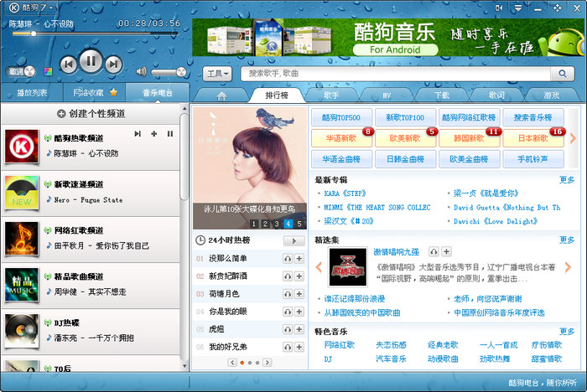Skip to the previous track

pos(69,64)
